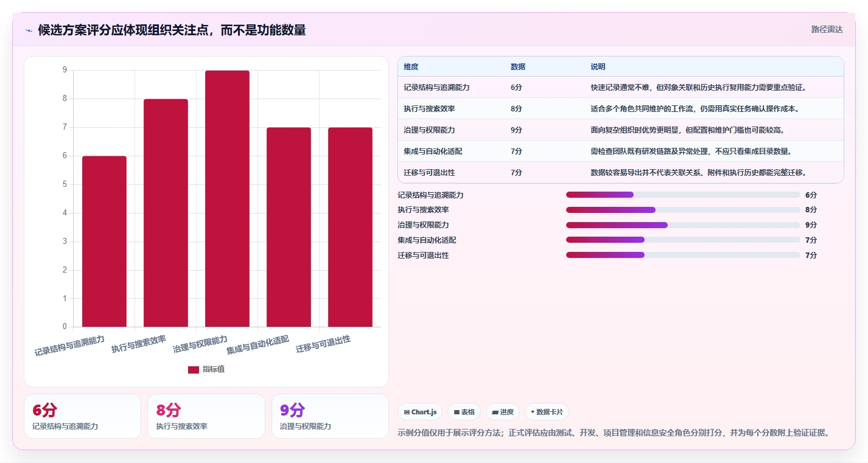The image size is (868, 463).
Task: Click the 执行与搜索效率 progress bar
Action: click(x=683, y=210)
